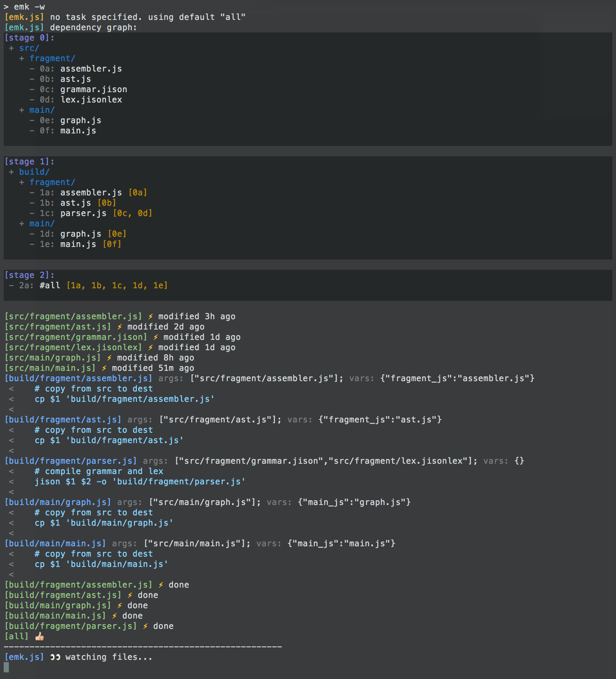Select the 'emk -w' command text
Viewport: 616px width, 679px height.
pyautogui.click(x=29, y=7)
